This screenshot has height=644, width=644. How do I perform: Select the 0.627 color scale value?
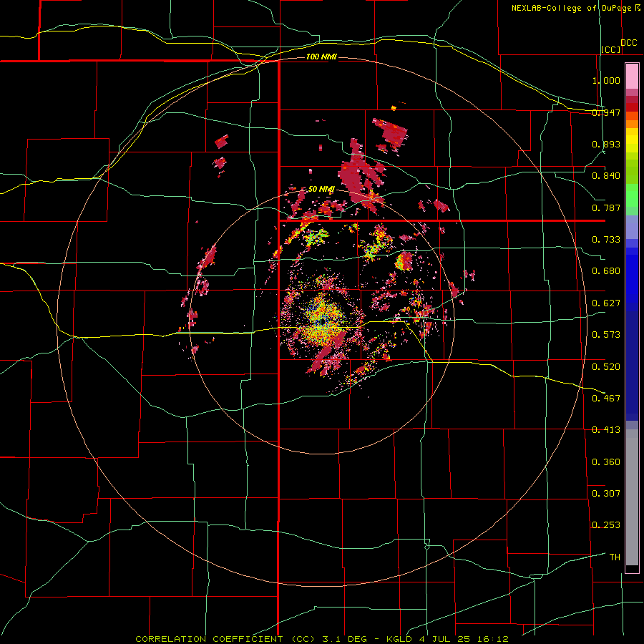click(606, 303)
